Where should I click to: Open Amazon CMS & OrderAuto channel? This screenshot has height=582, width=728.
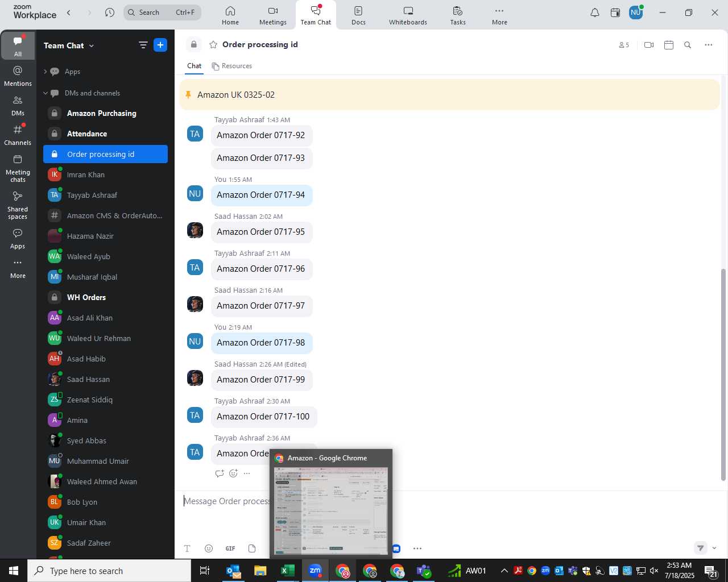[x=105, y=215]
